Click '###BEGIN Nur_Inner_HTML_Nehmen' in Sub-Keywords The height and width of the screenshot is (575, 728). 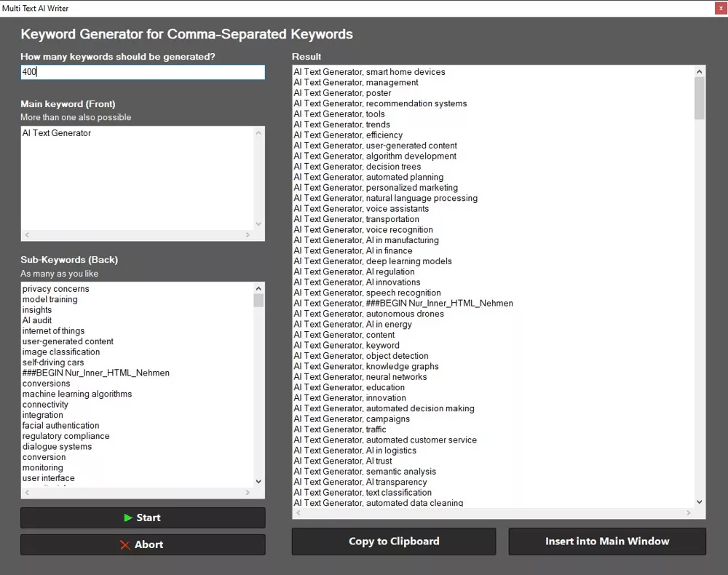[x=95, y=373]
